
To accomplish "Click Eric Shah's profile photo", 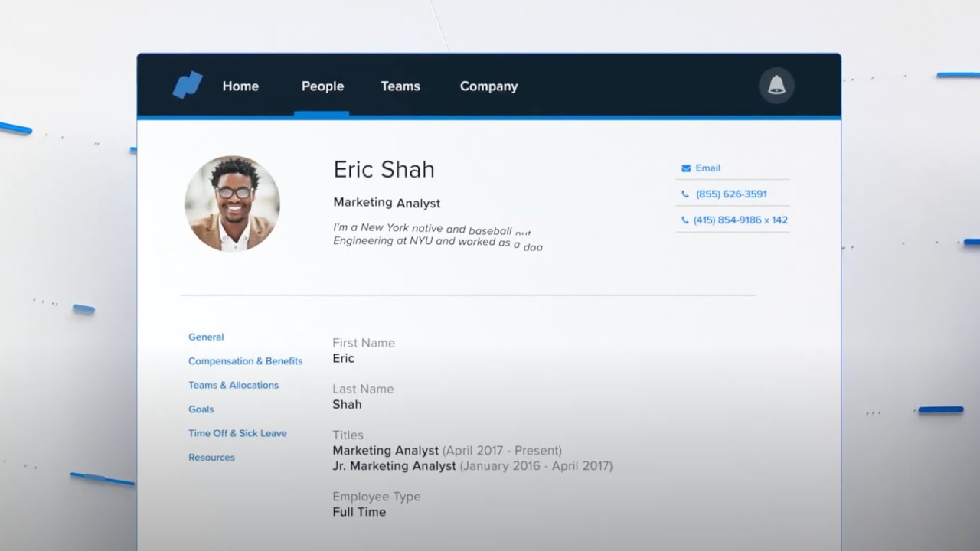I will [x=232, y=204].
